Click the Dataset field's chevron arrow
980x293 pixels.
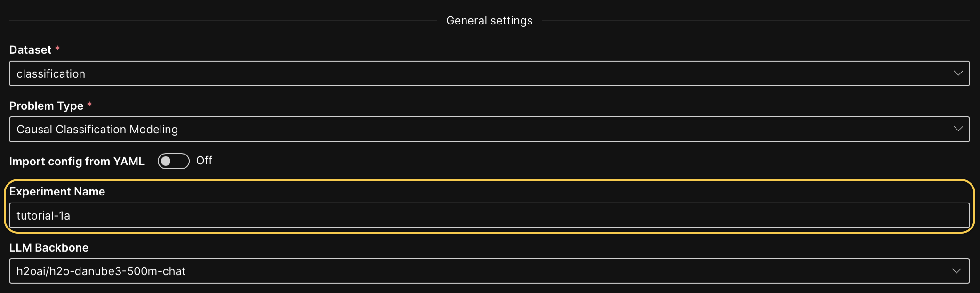point(958,73)
